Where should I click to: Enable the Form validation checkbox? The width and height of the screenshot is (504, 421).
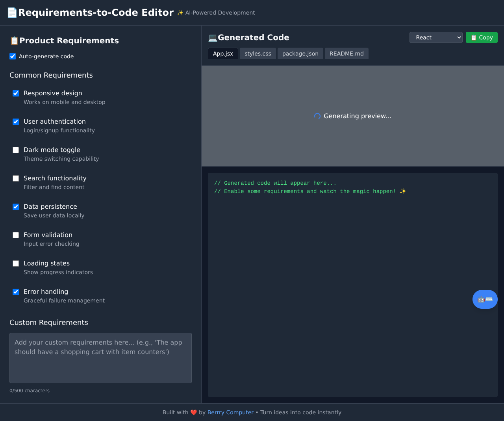point(16,235)
